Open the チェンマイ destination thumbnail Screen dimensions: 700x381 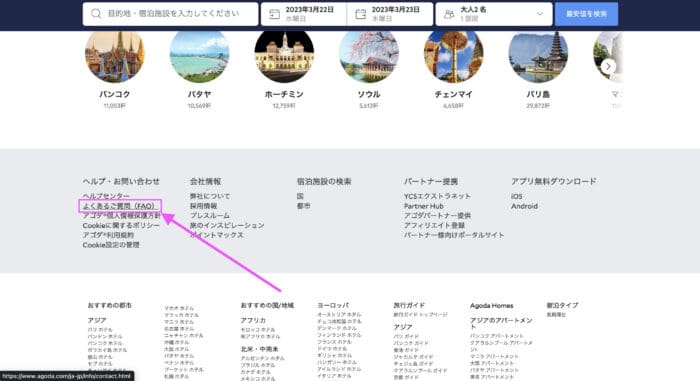click(x=454, y=56)
